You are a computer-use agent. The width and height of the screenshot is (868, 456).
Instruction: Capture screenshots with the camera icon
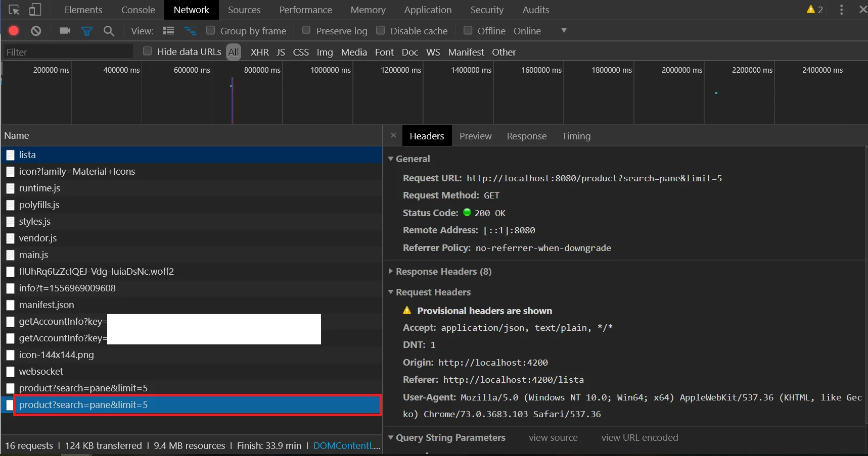[65, 31]
